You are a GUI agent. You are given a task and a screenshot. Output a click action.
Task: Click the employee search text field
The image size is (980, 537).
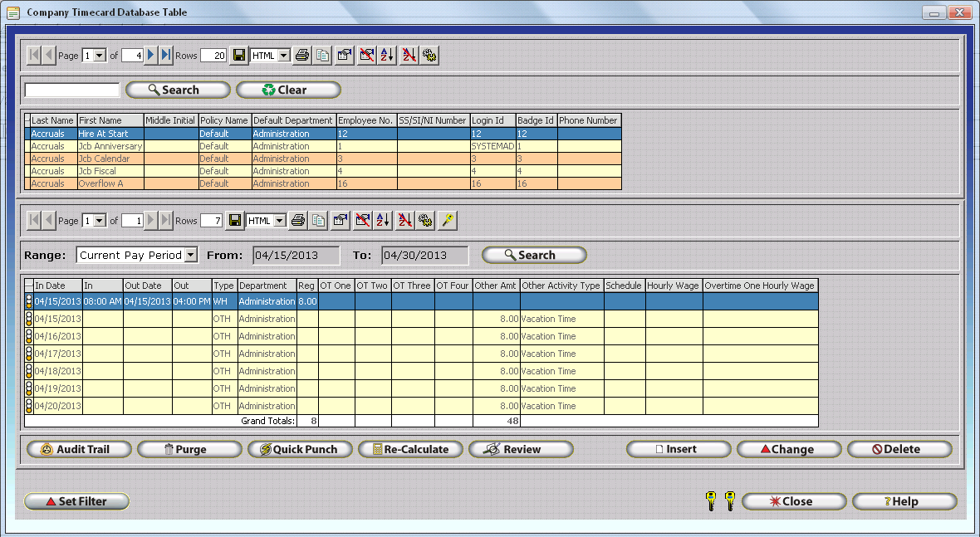[72, 90]
